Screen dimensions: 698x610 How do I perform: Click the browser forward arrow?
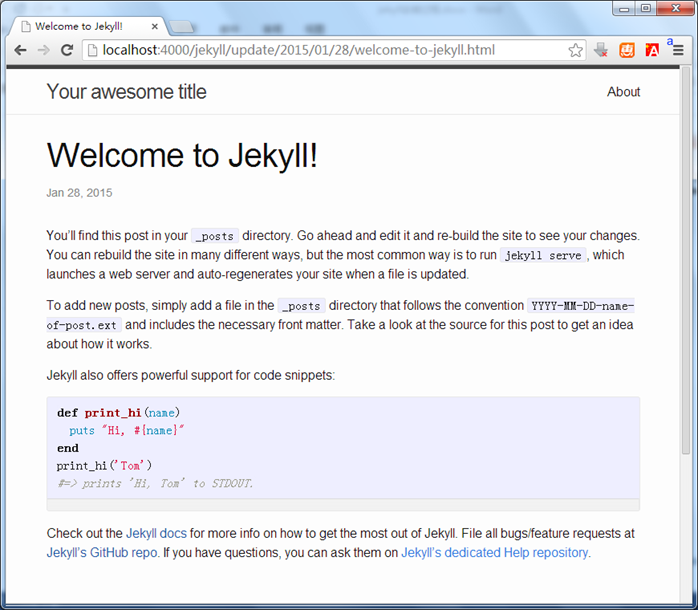click(44, 50)
